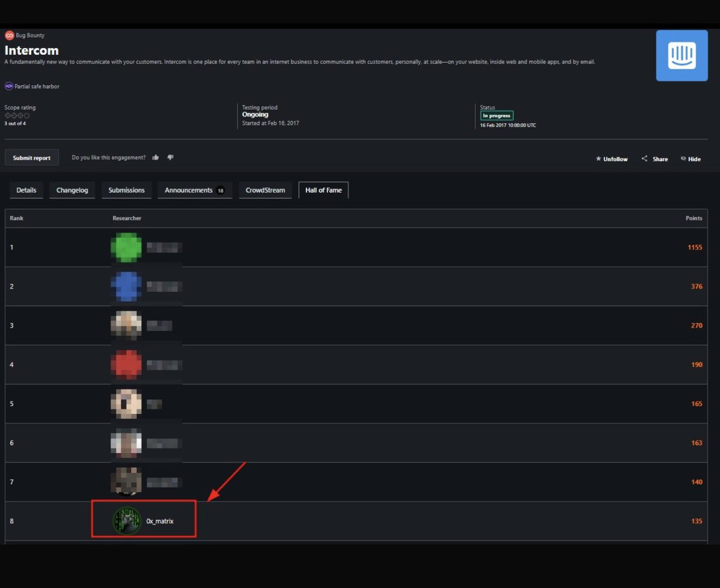Click the 376 points value
The width and height of the screenshot is (720, 588).
697,286
